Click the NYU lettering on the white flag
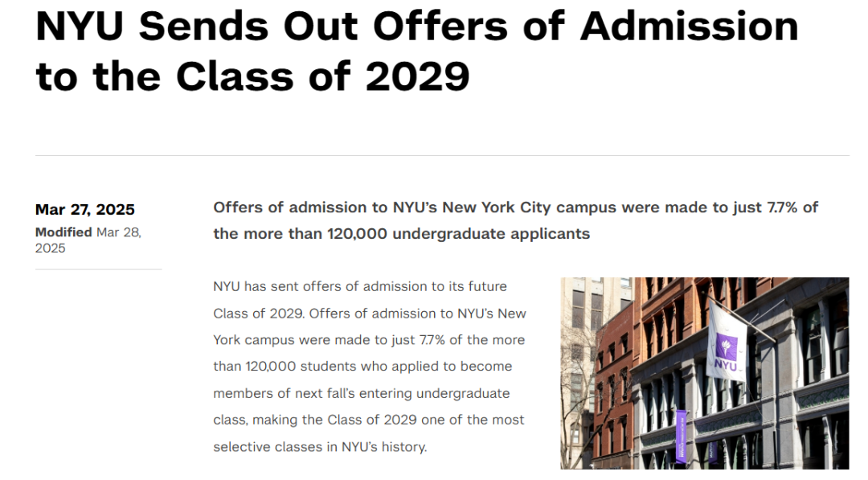This screenshot has height=480, width=868. pyautogui.click(x=725, y=365)
